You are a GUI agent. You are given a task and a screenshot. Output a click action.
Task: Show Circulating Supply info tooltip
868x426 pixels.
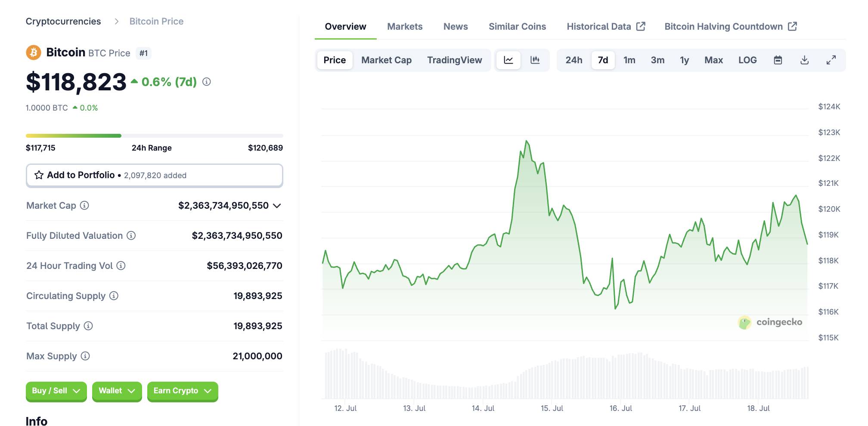114,296
